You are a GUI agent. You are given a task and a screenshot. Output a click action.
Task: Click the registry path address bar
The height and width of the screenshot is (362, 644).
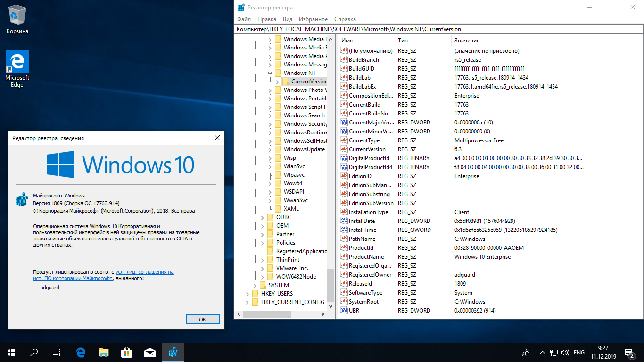tap(438, 29)
